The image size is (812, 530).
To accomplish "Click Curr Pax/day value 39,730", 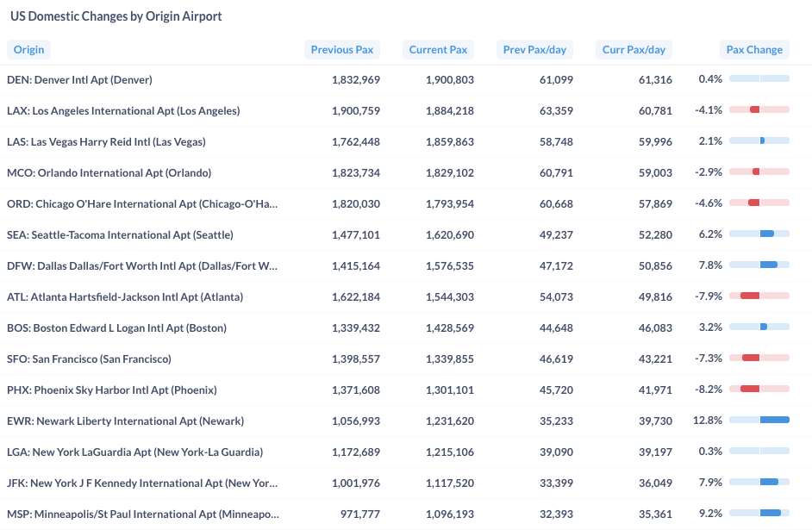I will click(x=655, y=421).
